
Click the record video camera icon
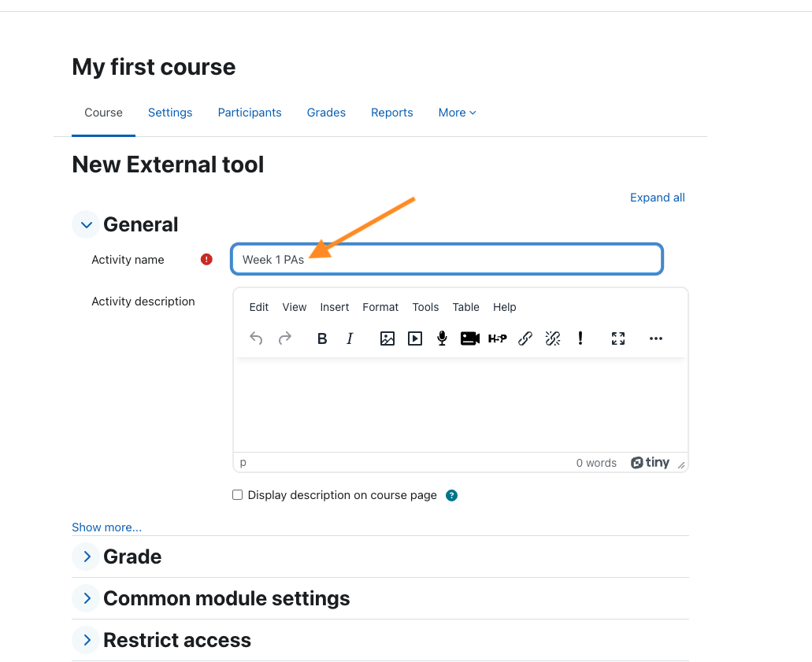point(470,338)
